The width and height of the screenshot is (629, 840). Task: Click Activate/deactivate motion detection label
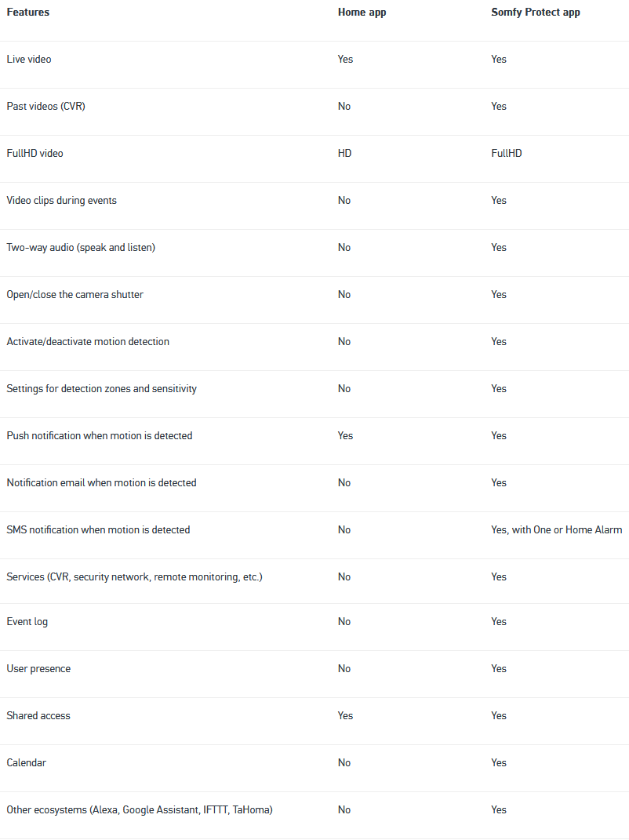click(x=88, y=342)
